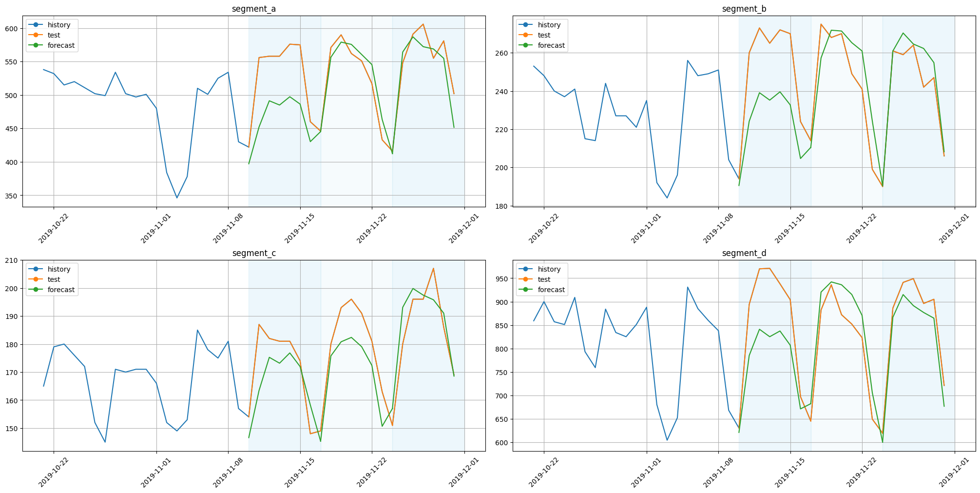Click the segment_a chart title
Screen dimensions: 980x493
coord(254,9)
